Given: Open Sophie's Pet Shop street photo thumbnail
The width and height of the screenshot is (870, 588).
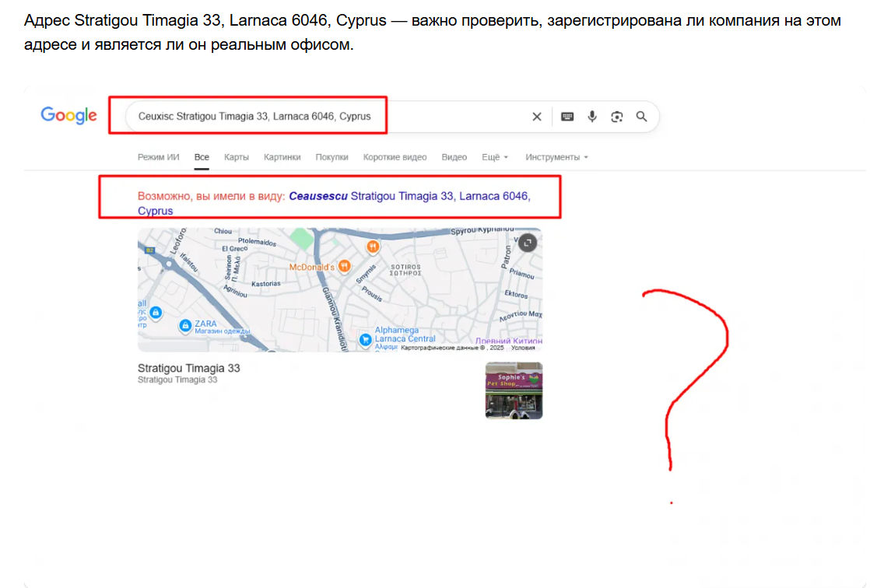Looking at the screenshot, I should [514, 390].
